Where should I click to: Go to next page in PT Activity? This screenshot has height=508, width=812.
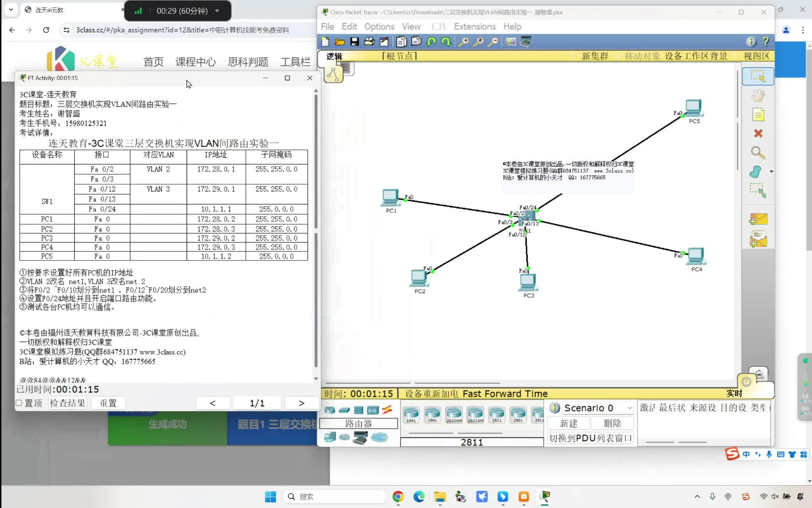(x=301, y=403)
